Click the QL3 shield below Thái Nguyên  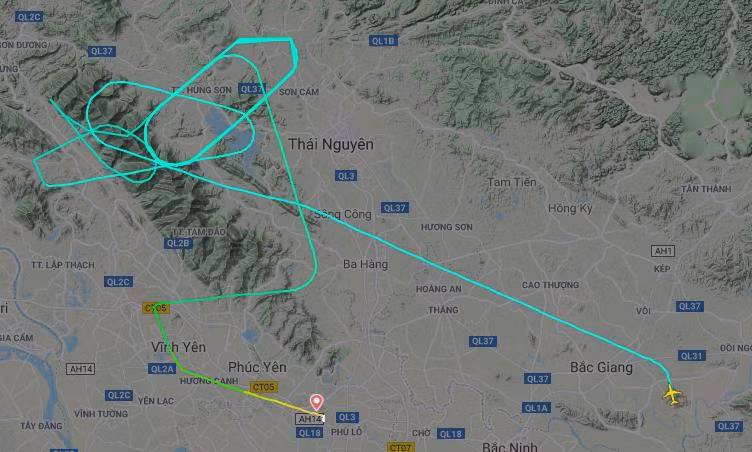[x=346, y=176]
